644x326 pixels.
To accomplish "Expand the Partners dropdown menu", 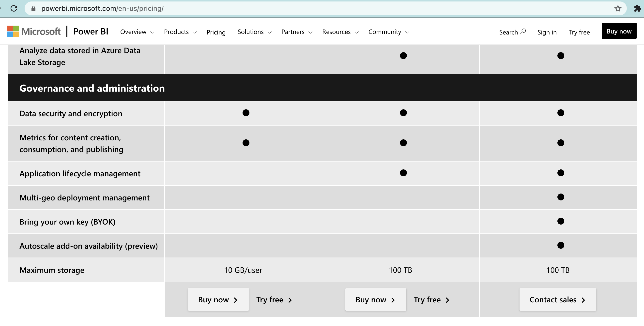I will (297, 32).
